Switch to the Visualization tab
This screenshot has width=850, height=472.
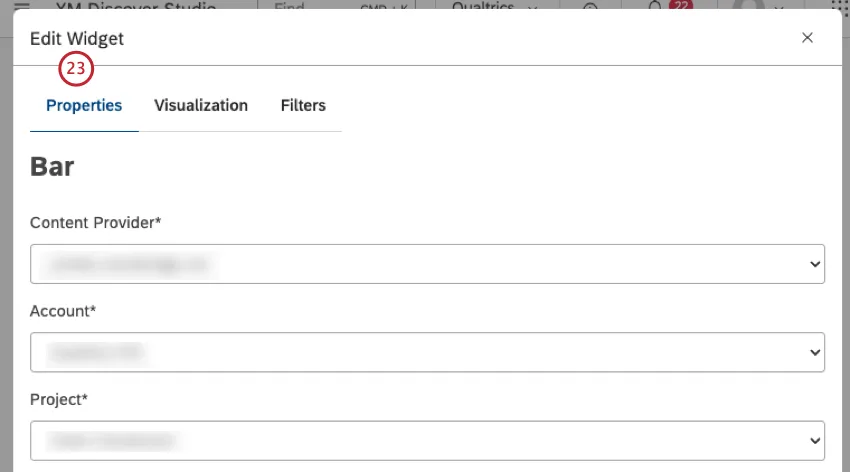click(x=201, y=106)
